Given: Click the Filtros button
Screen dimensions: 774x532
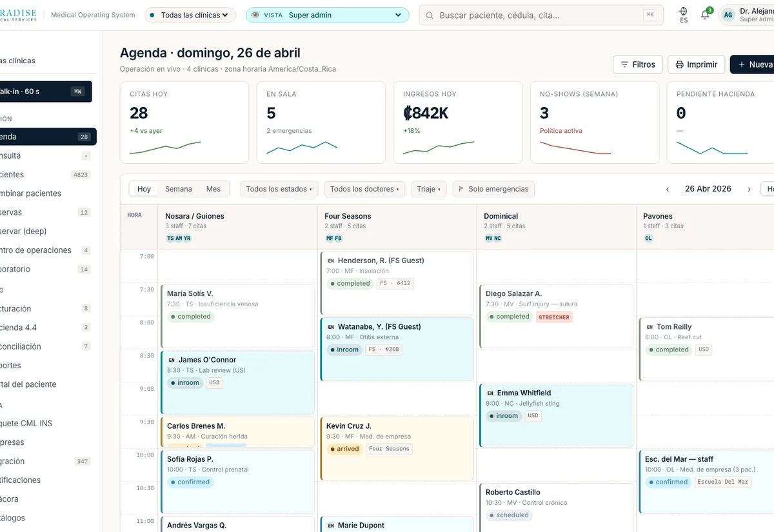Looking at the screenshot, I should point(637,64).
